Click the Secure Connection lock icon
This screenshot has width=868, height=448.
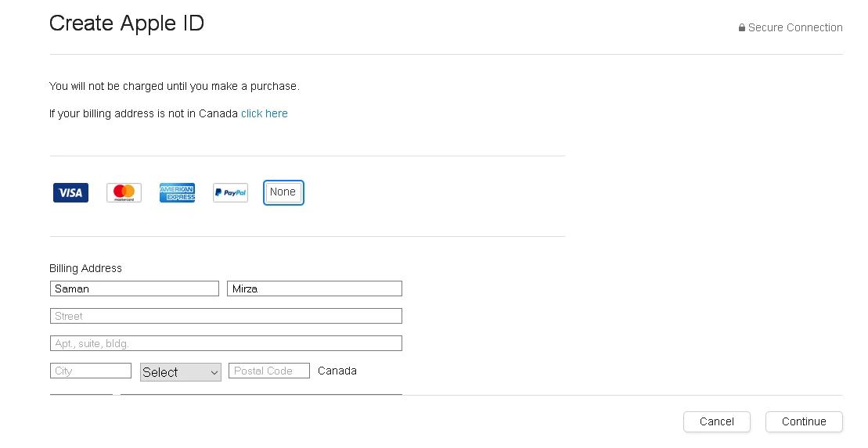[742, 27]
